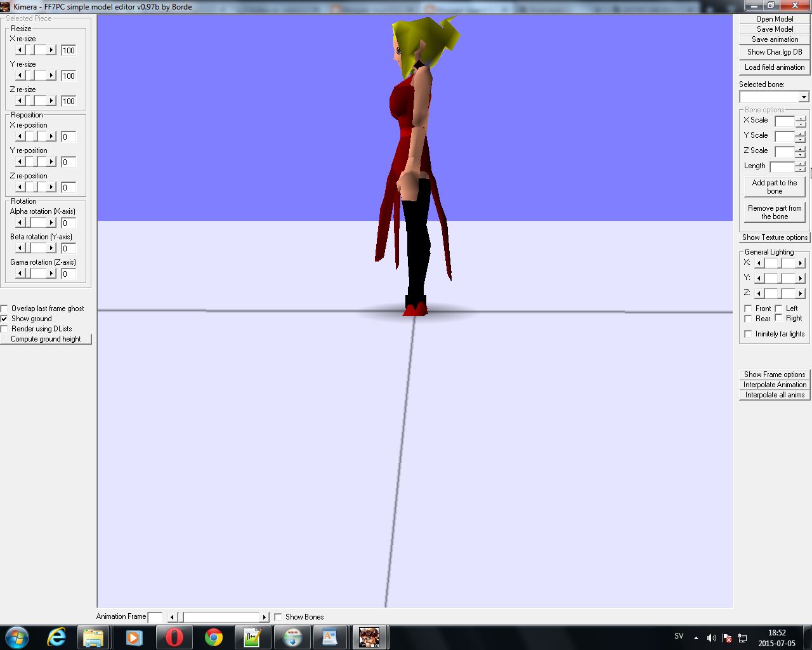Enable the Rear lighting checkbox
This screenshot has height=650, width=812.
[748, 319]
